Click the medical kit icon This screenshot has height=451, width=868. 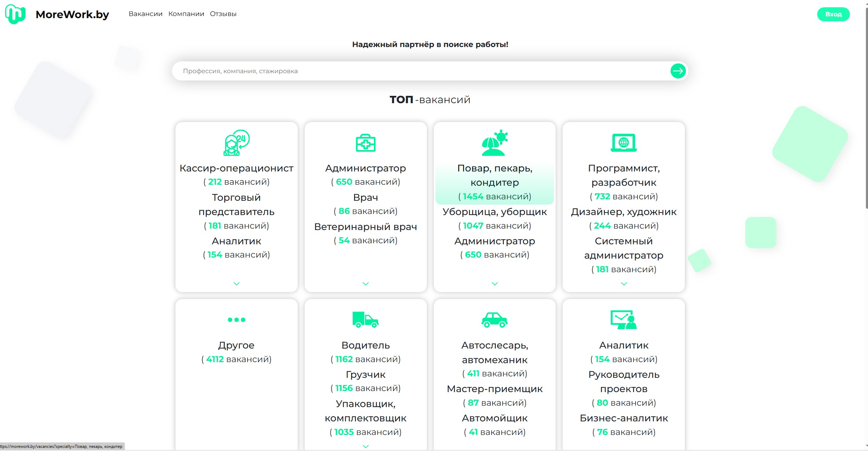(366, 143)
